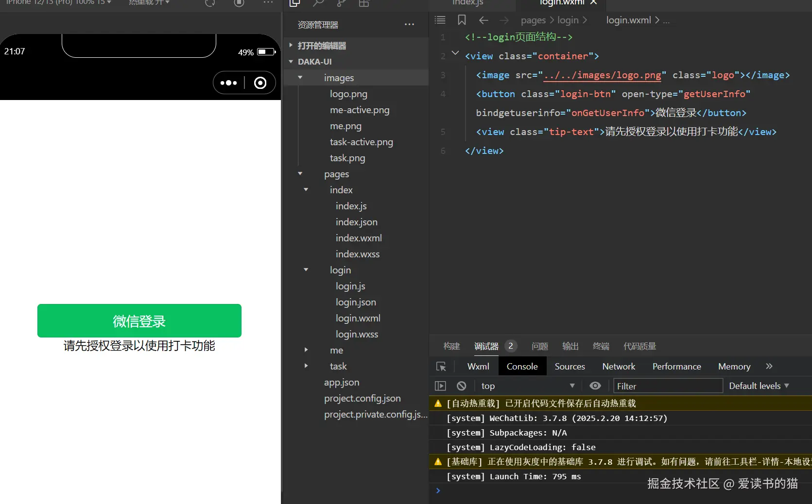
Task: Switch to the Sources devtools tab
Action: click(570, 367)
